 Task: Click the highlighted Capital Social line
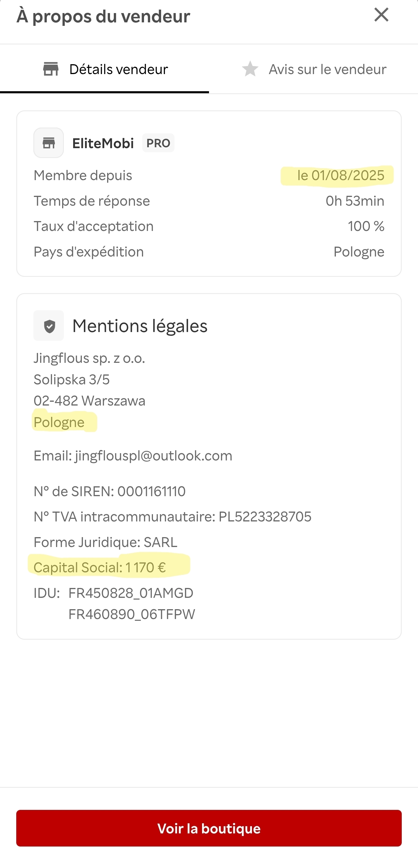100,567
